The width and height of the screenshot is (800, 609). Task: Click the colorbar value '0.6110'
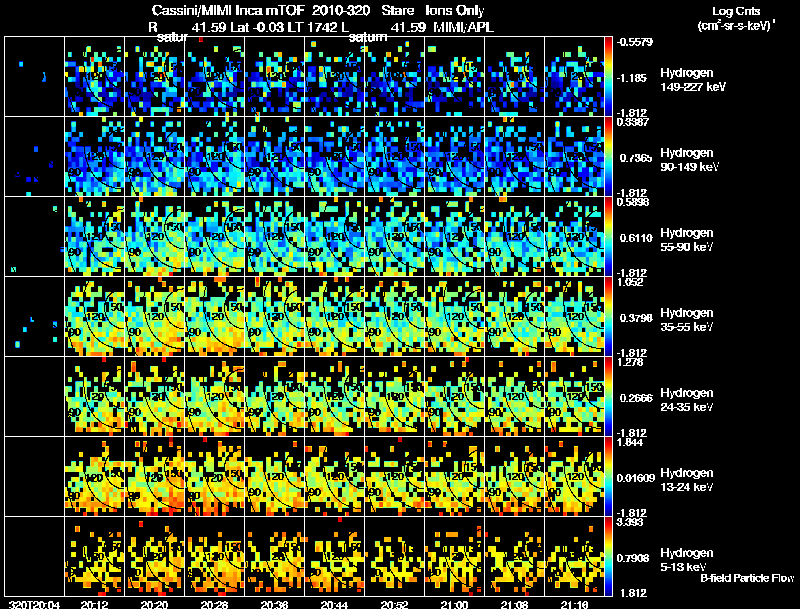click(636, 238)
